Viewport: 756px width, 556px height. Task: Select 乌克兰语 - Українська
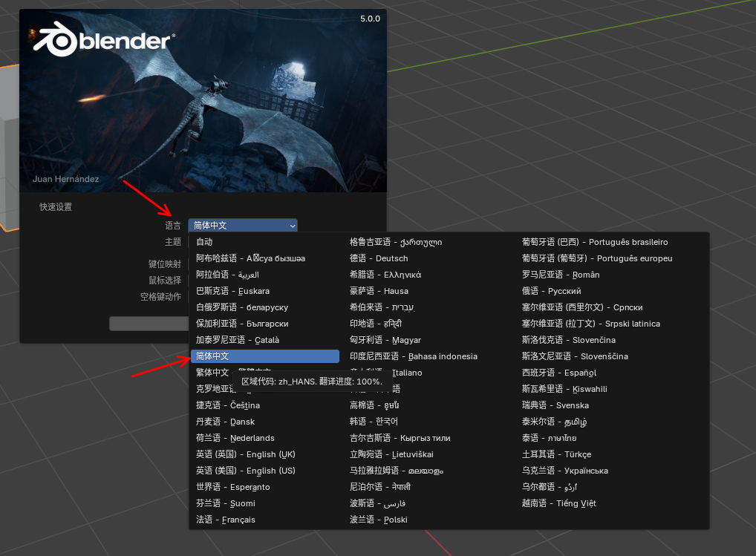tap(613, 471)
